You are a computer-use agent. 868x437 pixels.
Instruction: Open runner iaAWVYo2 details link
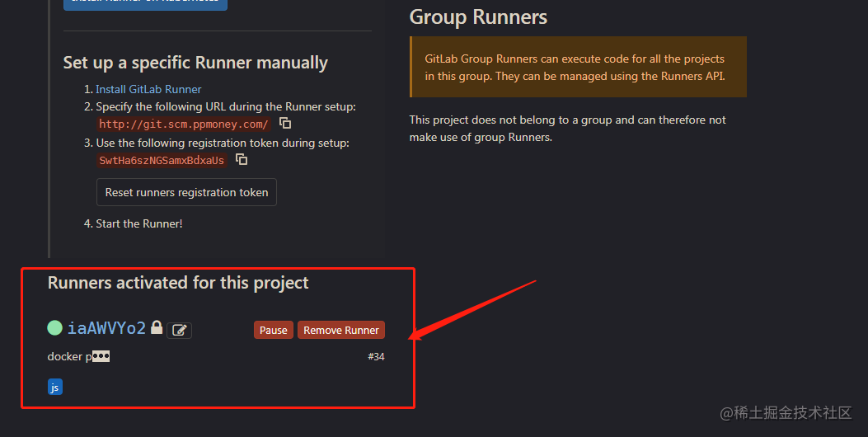click(x=106, y=328)
